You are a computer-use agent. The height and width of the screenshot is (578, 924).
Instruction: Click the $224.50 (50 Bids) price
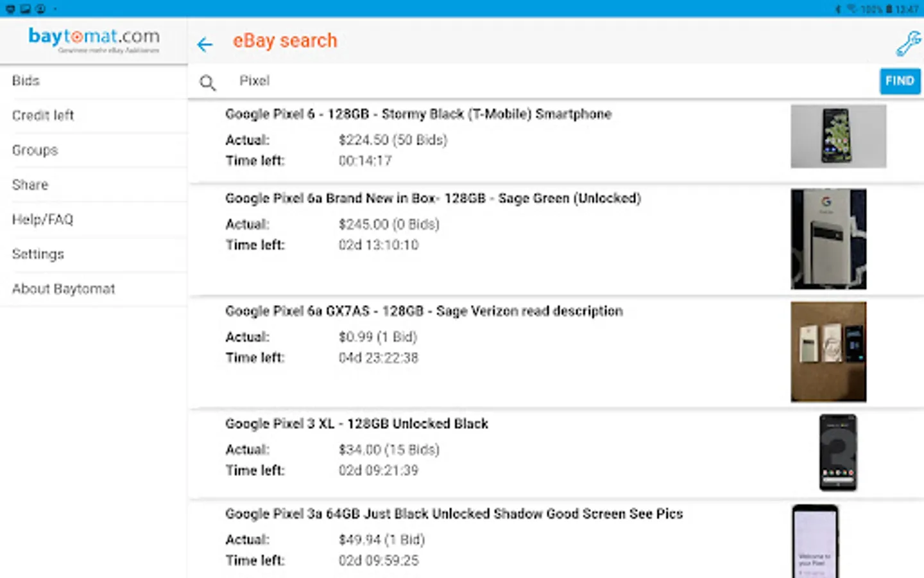tap(393, 140)
